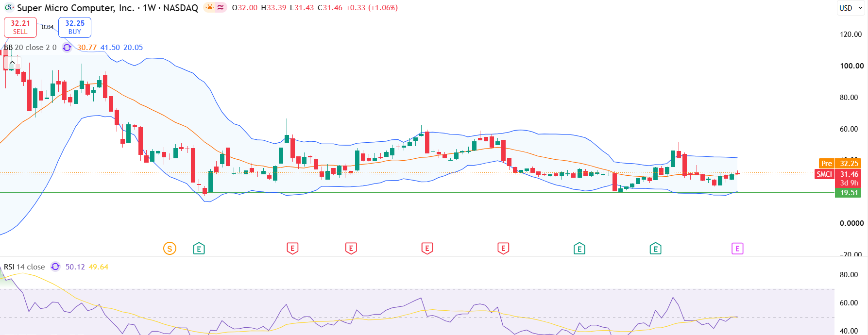Click the BB upper value 41.50
The image size is (868, 335).
coord(110,48)
